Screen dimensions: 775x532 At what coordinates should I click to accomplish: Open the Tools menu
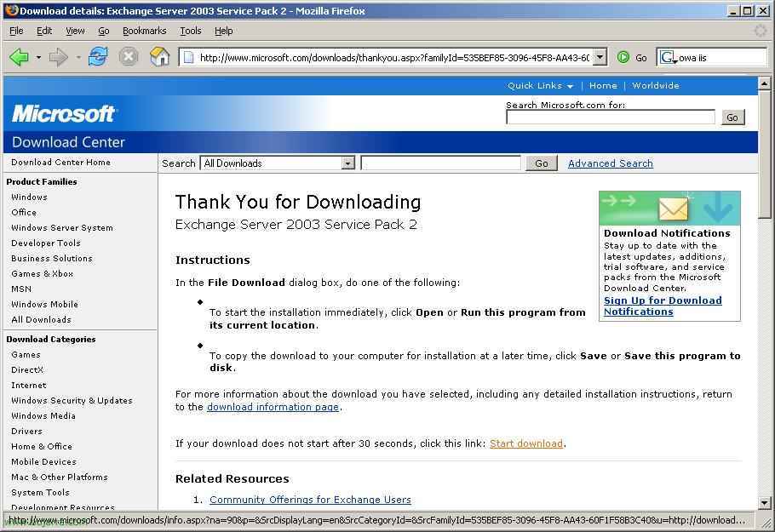190,31
